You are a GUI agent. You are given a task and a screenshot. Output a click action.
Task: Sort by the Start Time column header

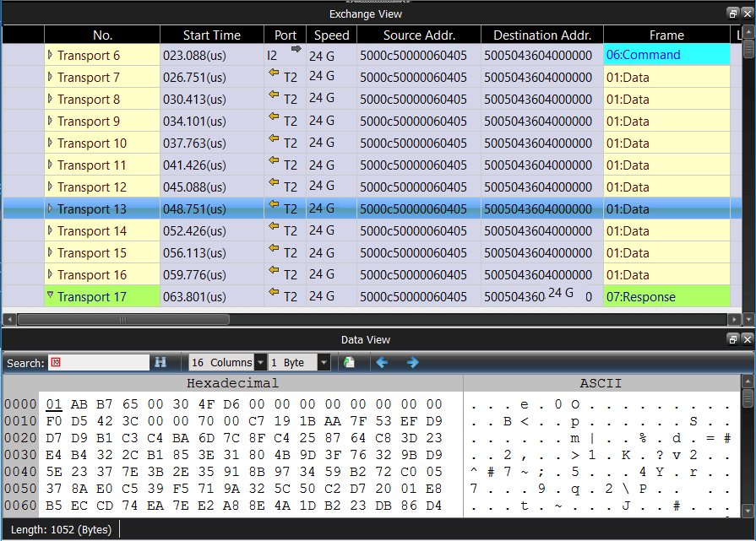click(211, 35)
